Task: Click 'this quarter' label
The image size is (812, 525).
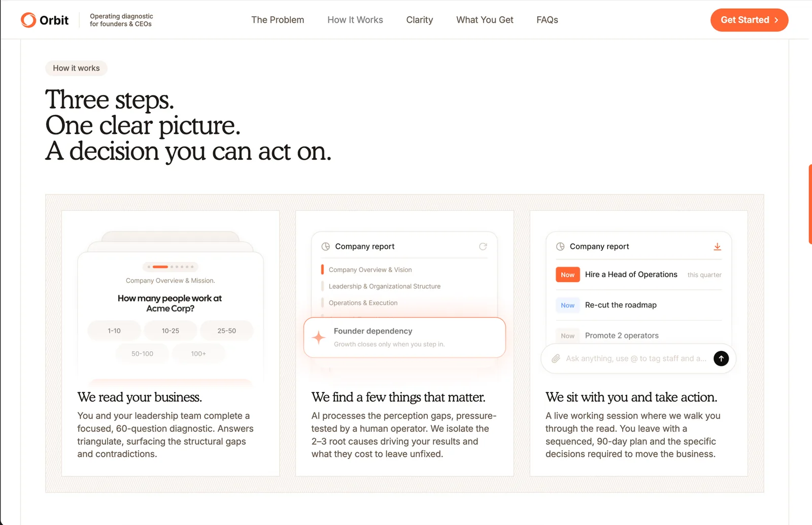Action: coord(704,275)
